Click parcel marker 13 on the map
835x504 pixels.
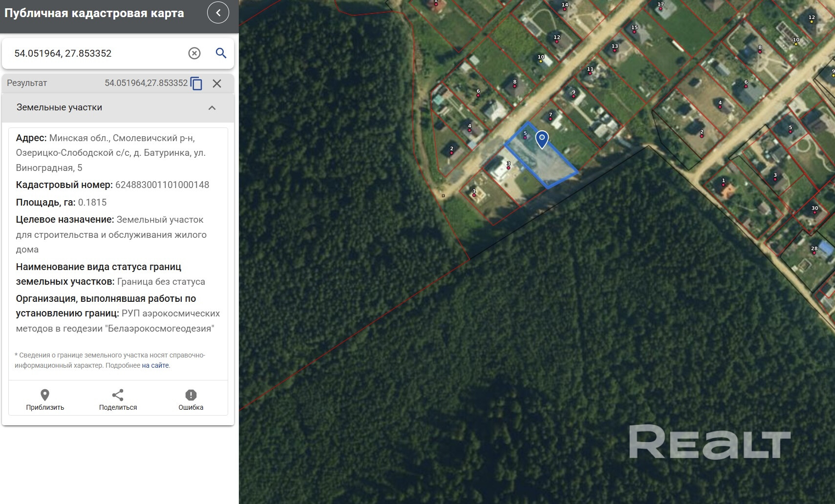[x=615, y=47]
